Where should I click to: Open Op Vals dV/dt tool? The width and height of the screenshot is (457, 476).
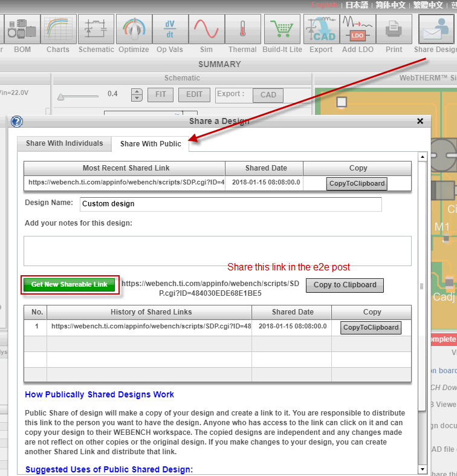[170, 29]
